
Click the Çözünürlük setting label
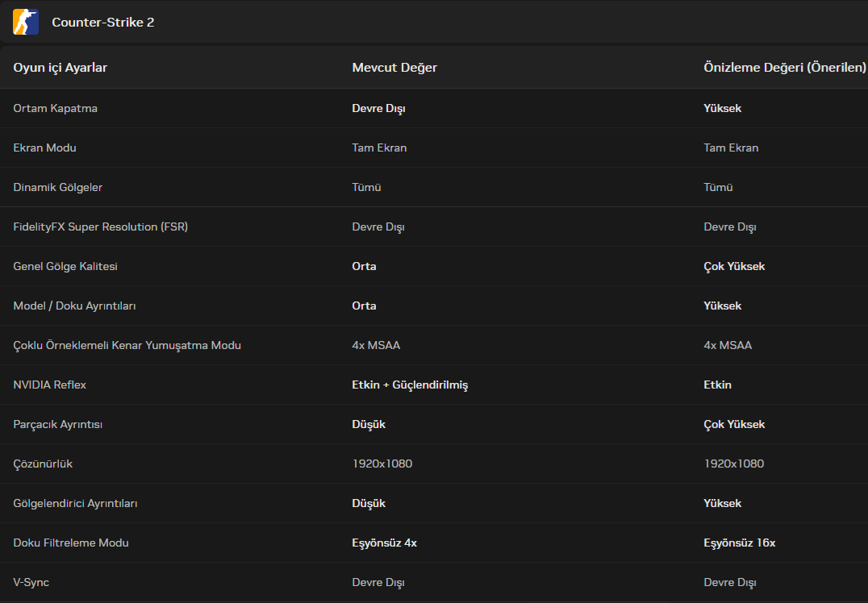[43, 464]
